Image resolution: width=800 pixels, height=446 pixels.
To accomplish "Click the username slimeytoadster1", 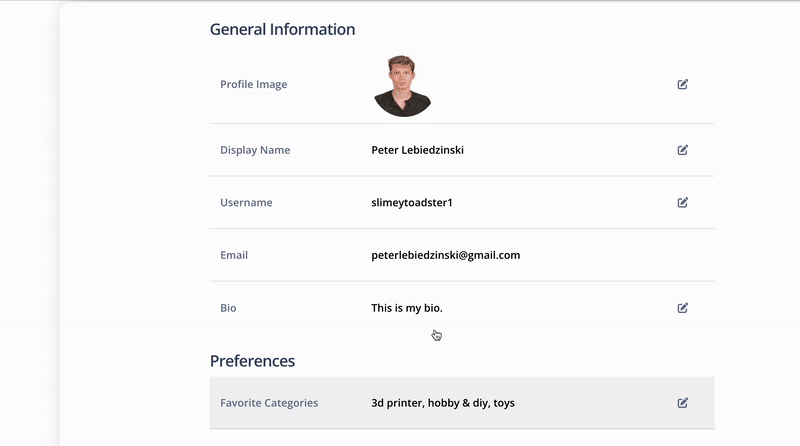I will (412, 203).
